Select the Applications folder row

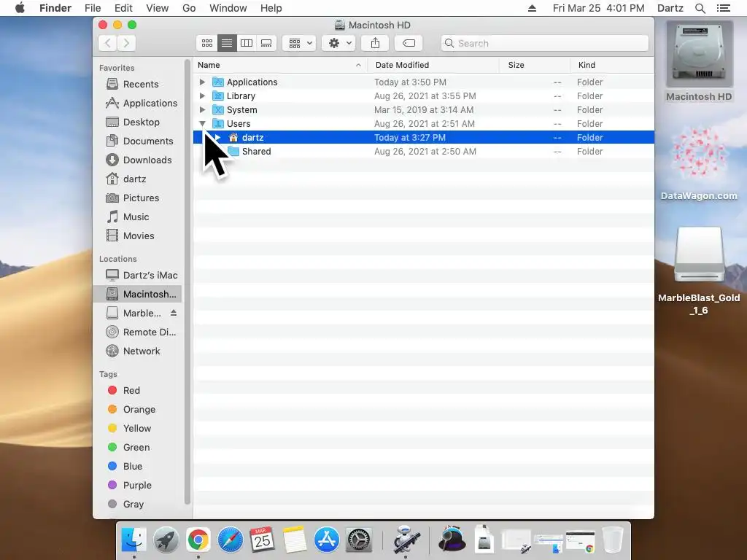pos(424,82)
